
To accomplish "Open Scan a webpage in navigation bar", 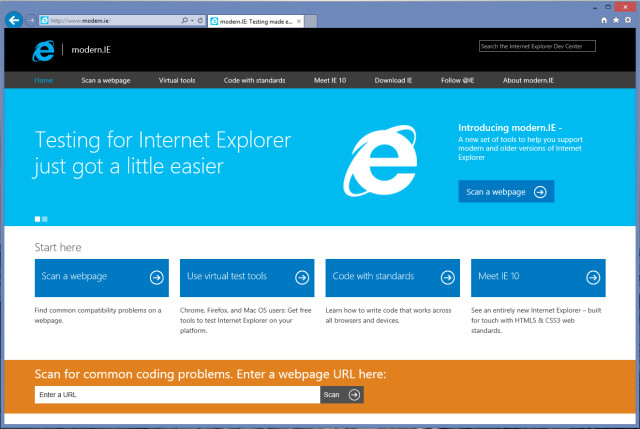I will [106, 80].
